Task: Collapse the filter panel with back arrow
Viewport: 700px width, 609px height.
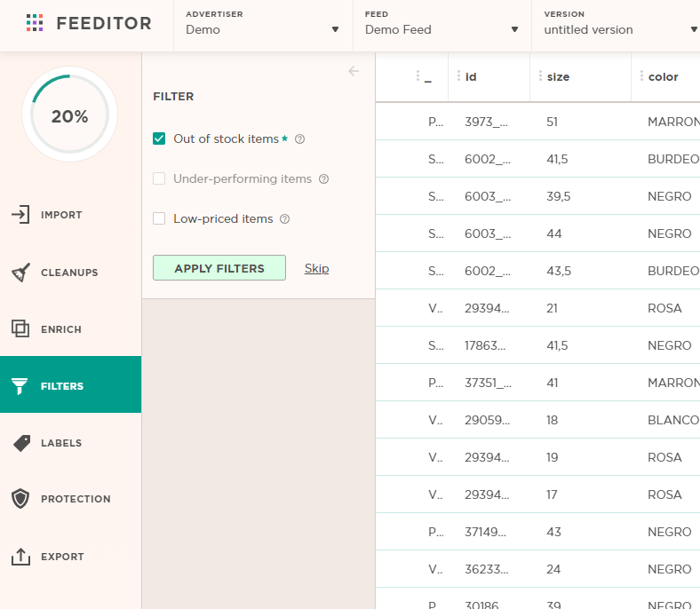Action: (354, 71)
